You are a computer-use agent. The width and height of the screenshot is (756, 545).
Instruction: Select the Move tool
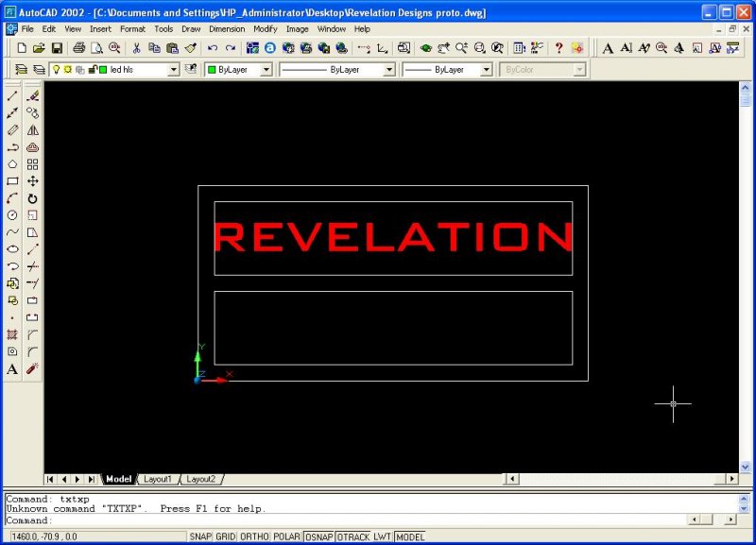pos(32,181)
